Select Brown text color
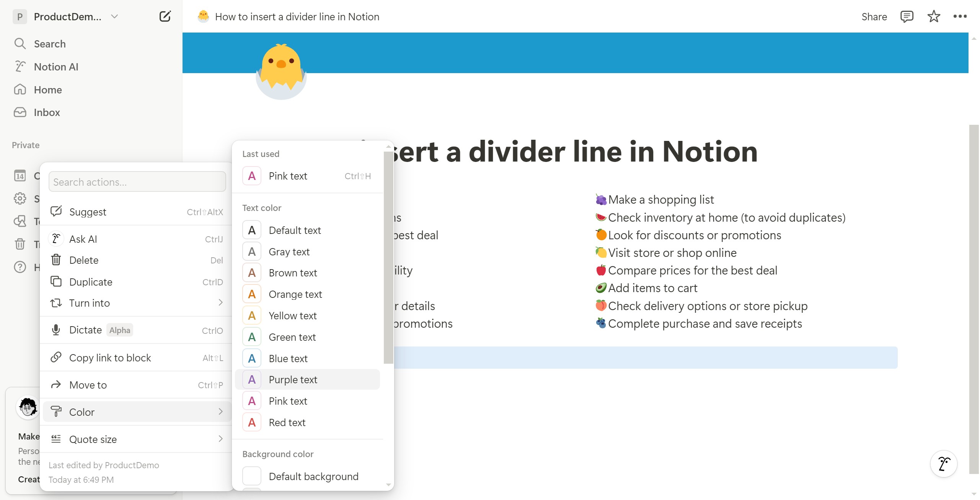This screenshot has height=500, width=980. (x=308, y=273)
